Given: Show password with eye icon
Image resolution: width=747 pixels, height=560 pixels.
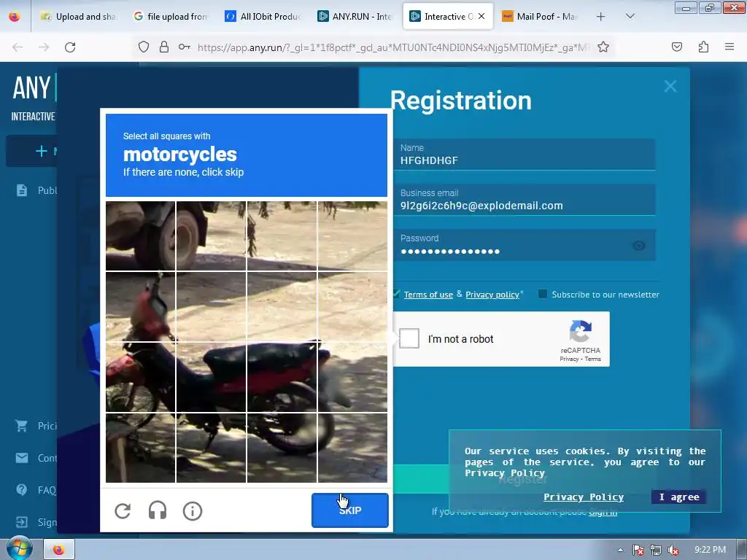Looking at the screenshot, I should point(639,245).
